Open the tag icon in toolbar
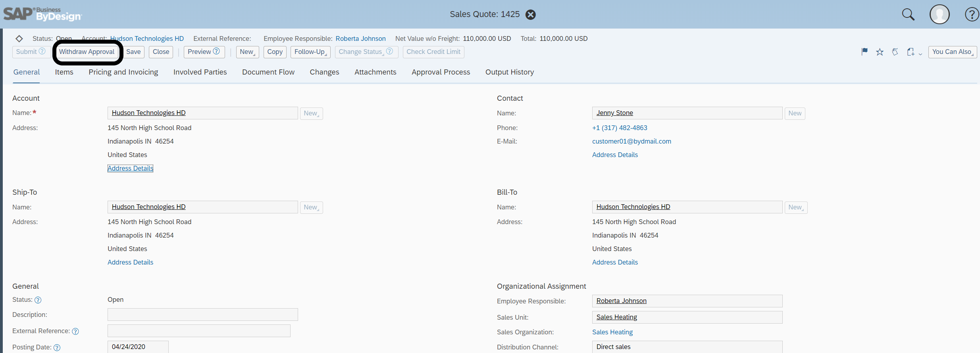This screenshot has width=980, height=353. 895,52
